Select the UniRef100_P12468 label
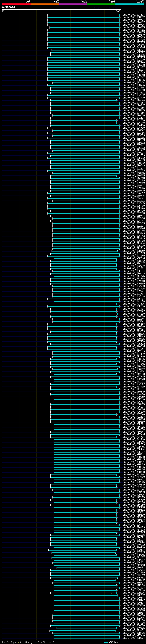The height and width of the screenshot is (644, 146). pyautogui.click(x=134, y=278)
